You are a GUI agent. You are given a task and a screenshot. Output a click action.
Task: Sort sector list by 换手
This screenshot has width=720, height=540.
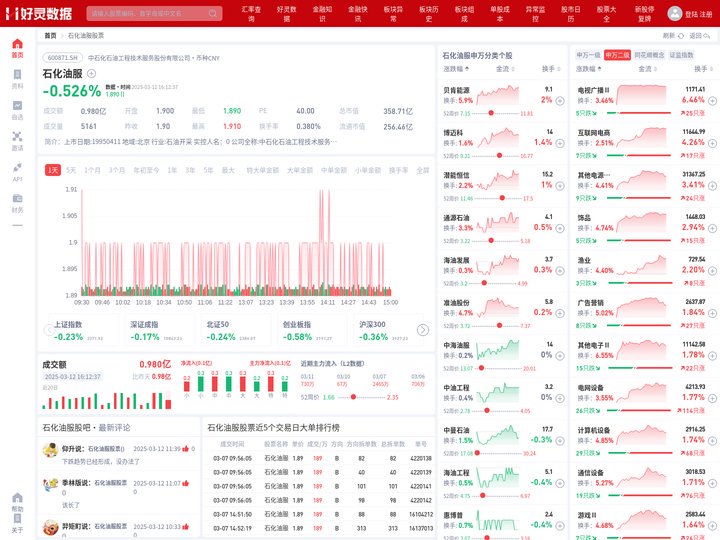pyautogui.click(x=703, y=69)
